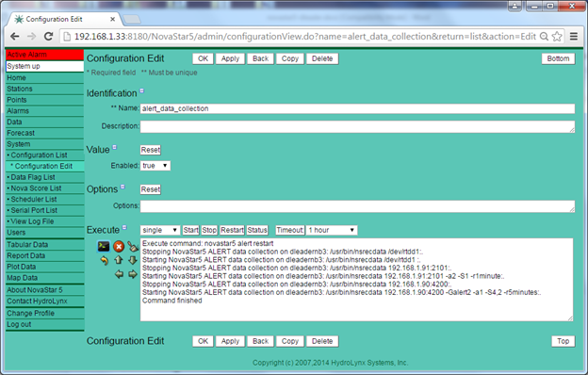This screenshot has height=375, width=588.
Task: Go forward in browser history
Action: (x=31, y=37)
